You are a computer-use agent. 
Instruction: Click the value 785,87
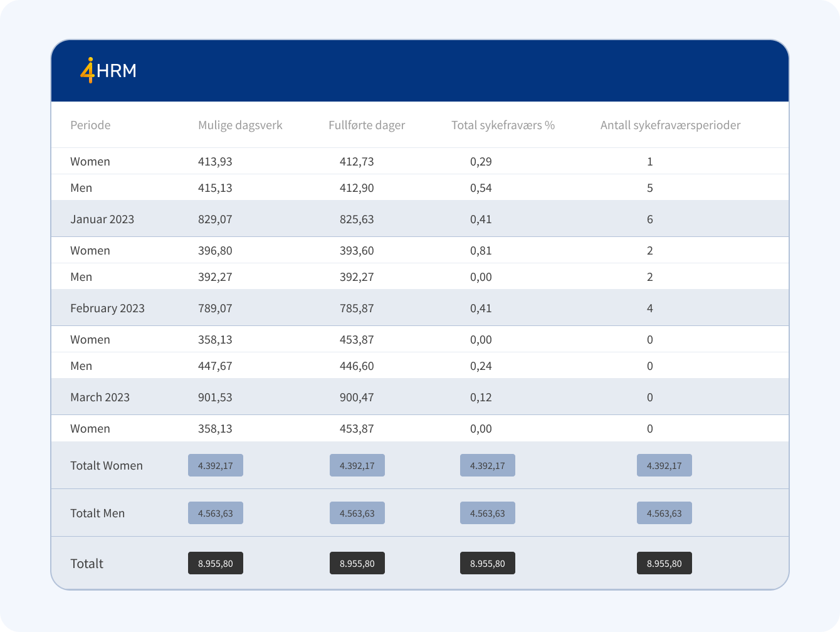(357, 308)
